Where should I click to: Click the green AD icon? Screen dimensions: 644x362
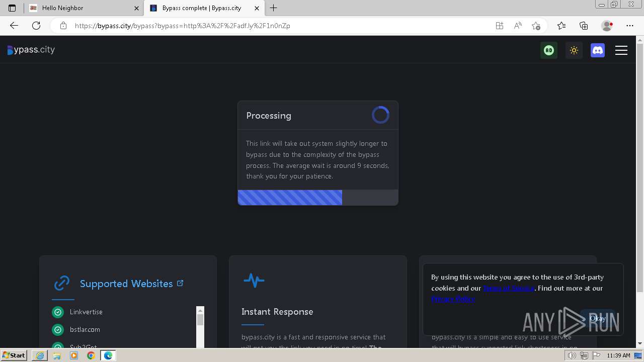coord(549,50)
